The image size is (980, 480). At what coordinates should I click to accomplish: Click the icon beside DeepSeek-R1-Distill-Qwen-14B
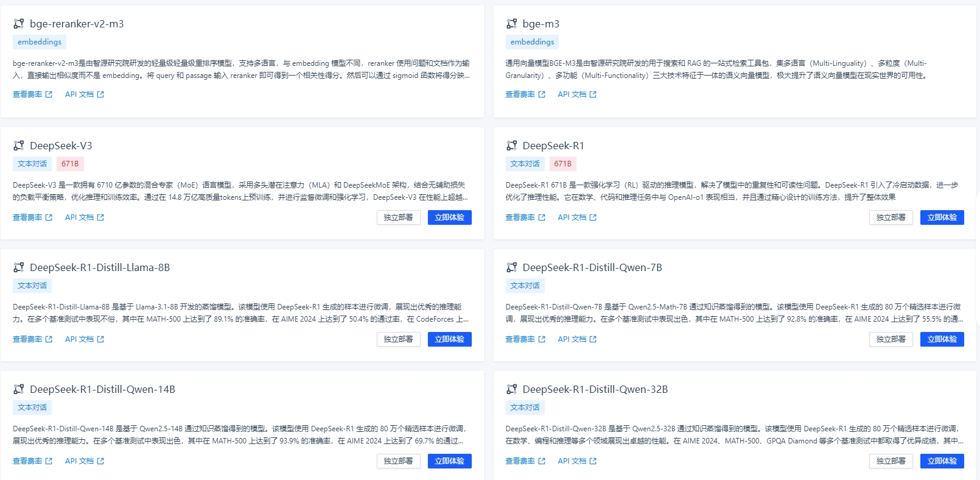(x=19, y=389)
